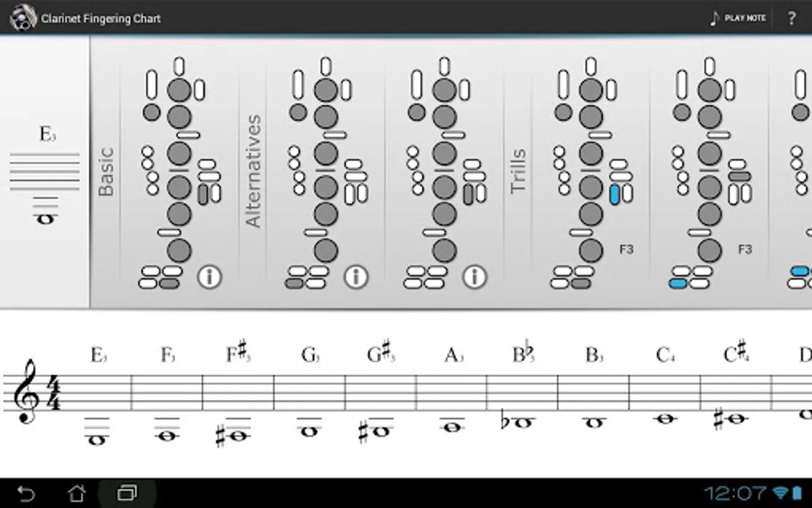Tap the Wi-Fi status icon

pos(780,493)
